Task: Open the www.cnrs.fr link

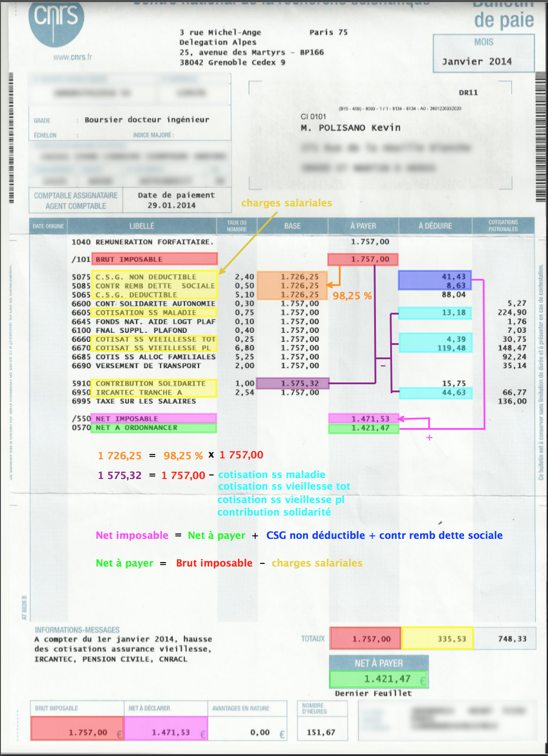Action: (x=72, y=57)
